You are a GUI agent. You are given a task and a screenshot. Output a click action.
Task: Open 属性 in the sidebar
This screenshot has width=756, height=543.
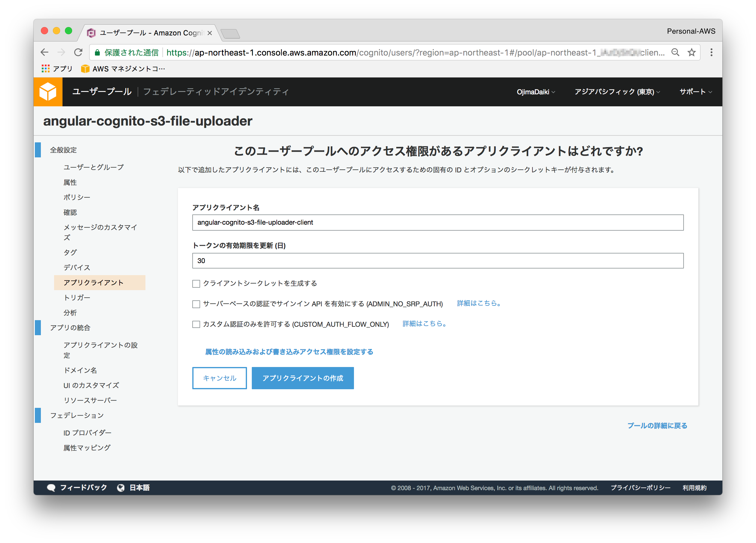pos(70,182)
